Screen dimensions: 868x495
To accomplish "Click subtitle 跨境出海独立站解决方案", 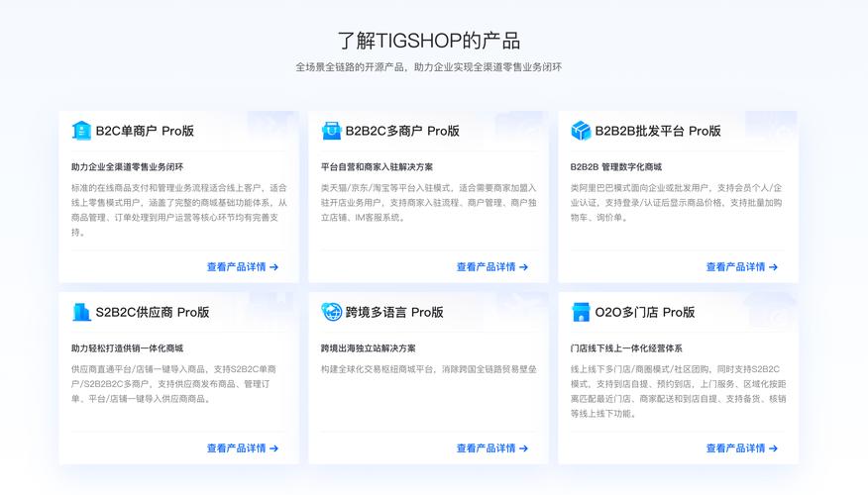I will (369, 348).
